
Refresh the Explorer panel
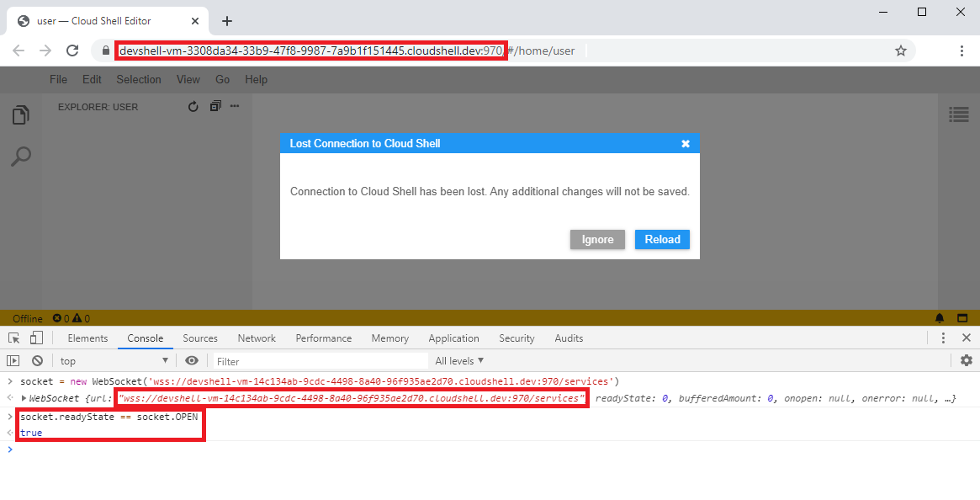click(193, 107)
